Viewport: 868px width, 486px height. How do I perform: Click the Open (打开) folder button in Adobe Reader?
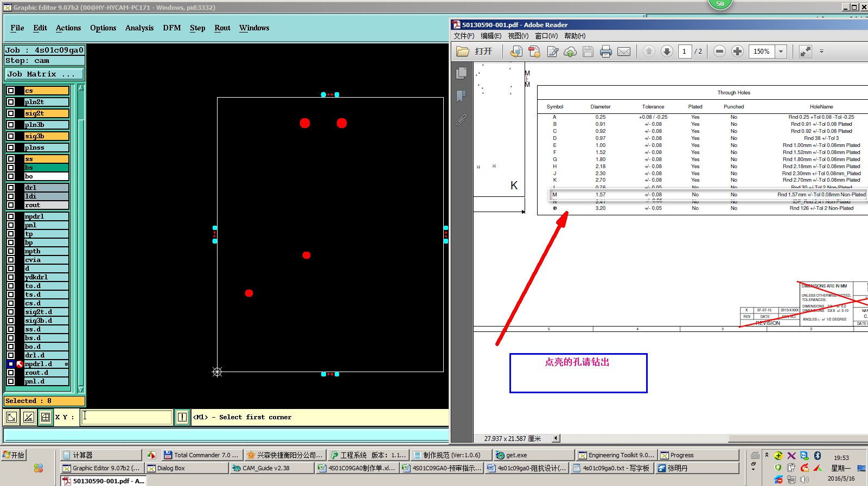pos(475,52)
